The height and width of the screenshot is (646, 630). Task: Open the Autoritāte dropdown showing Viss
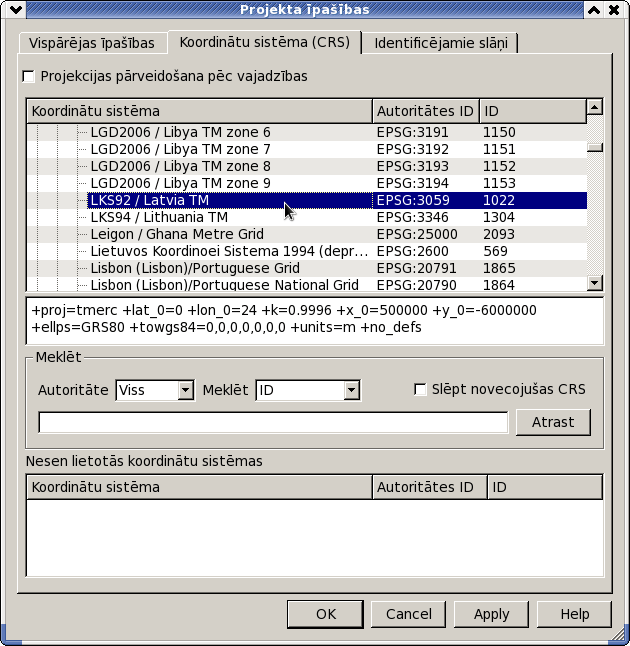[155, 390]
